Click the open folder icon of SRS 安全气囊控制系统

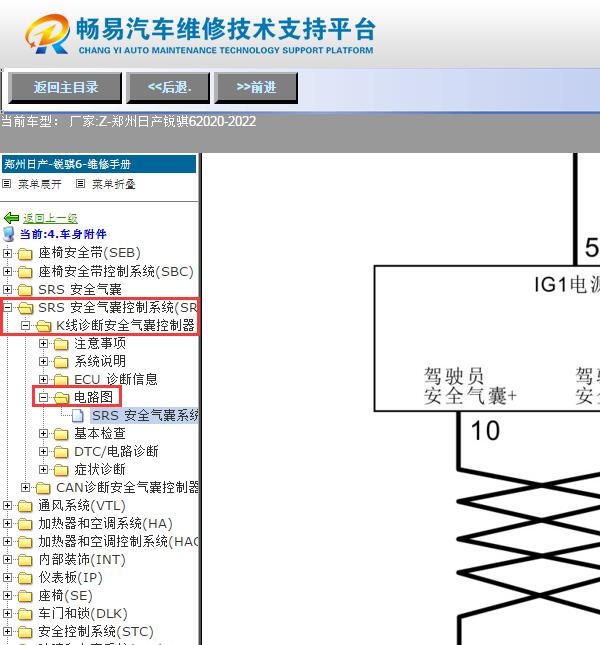[x=25, y=308]
